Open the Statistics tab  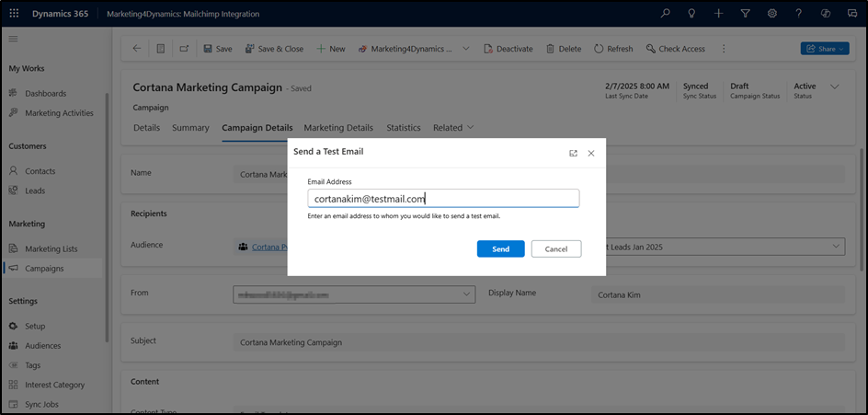coord(404,127)
